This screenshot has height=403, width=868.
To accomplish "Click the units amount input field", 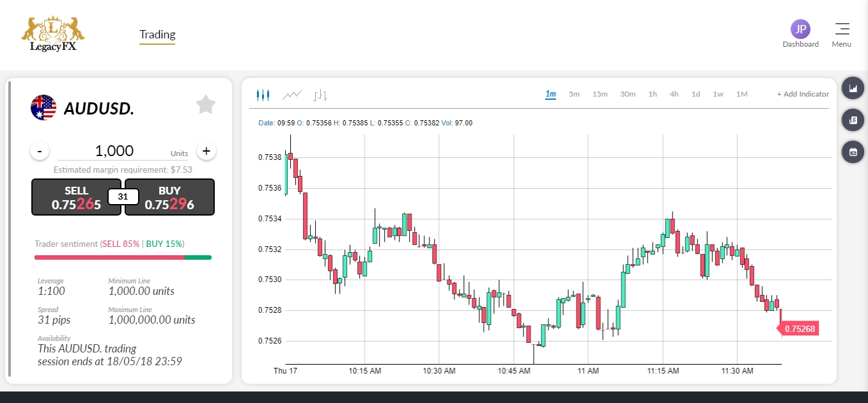I will (115, 151).
